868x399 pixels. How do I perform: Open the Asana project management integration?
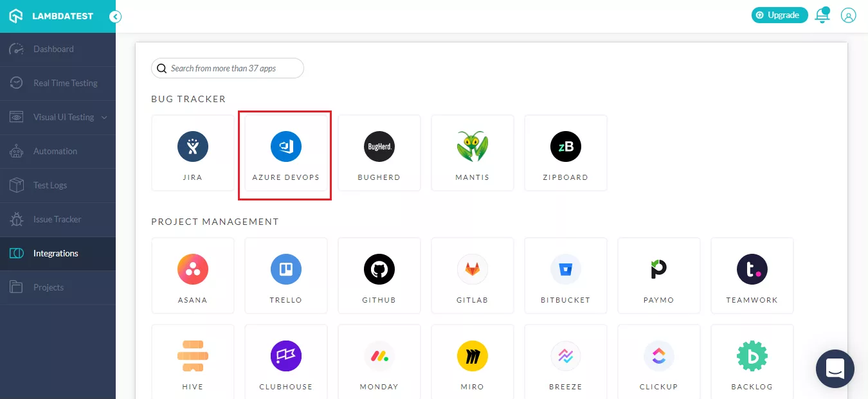tap(193, 275)
